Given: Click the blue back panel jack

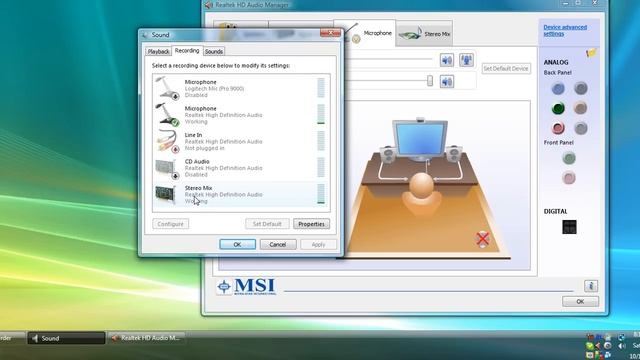Looking at the screenshot, I should point(558,88).
